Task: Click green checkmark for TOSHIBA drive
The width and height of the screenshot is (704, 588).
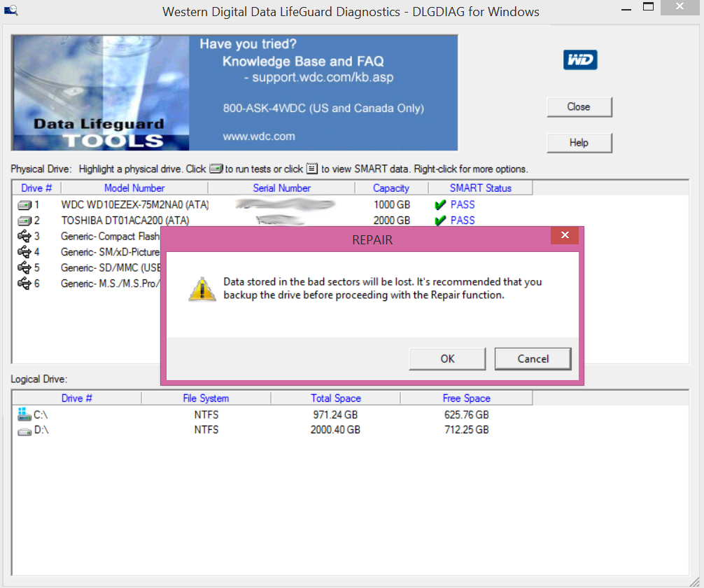Action: click(440, 220)
